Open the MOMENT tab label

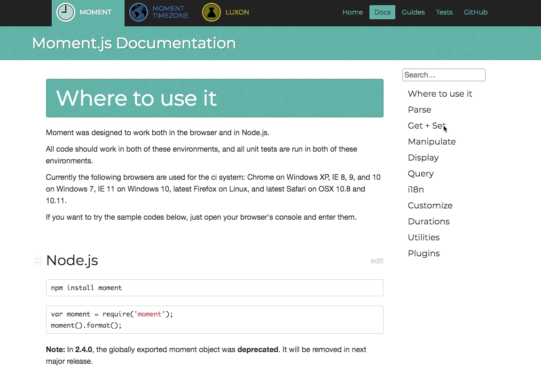95,12
